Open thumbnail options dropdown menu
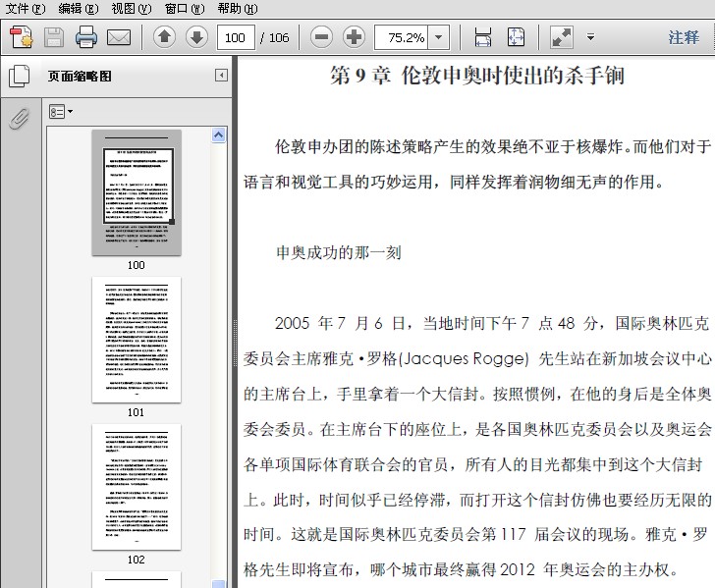Viewport: 715px width, 588px height. click(x=61, y=113)
